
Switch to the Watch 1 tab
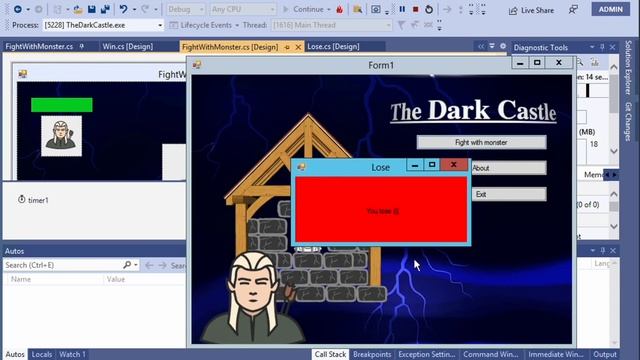(72, 354)
